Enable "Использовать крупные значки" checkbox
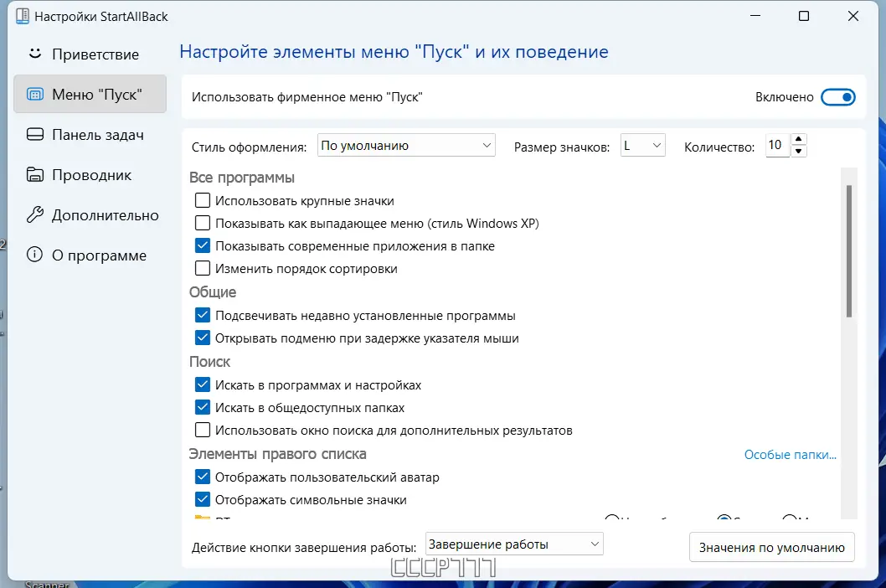Viewport: 886px width, 588px height. pos(202,200)
